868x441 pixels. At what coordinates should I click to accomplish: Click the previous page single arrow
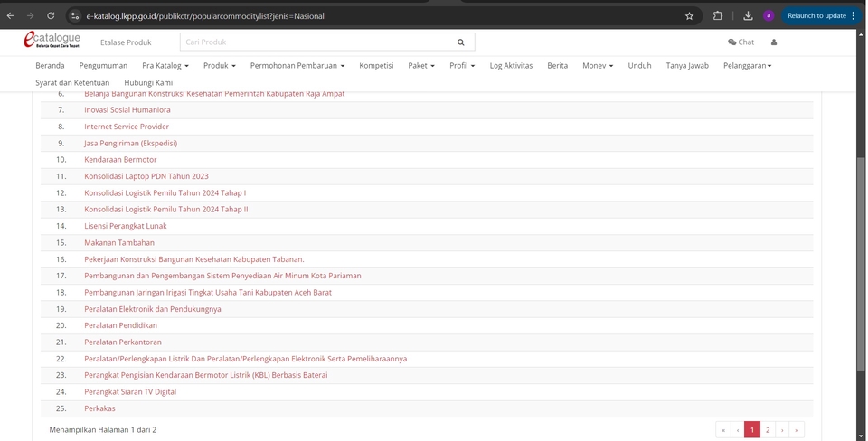(x=738, y=429)
